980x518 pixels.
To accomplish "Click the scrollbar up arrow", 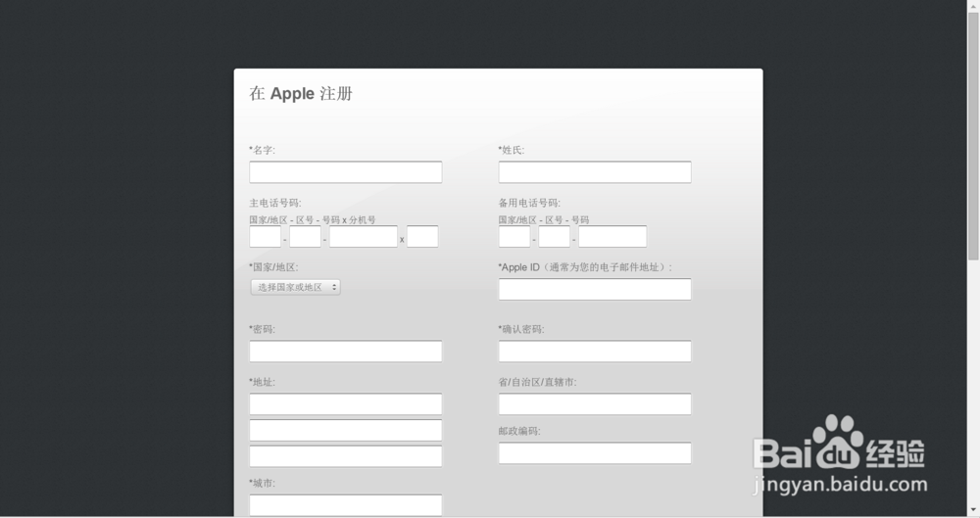I will (973, 5).
